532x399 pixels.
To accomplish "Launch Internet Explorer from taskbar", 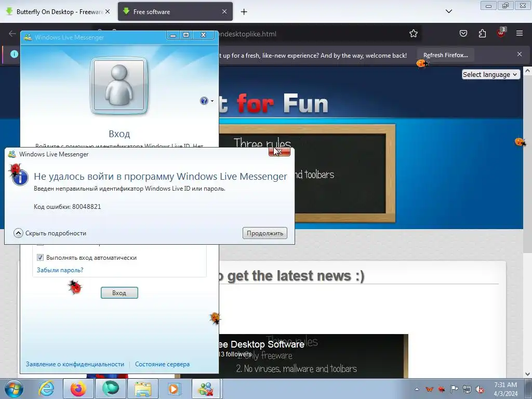I will point(46,389).
